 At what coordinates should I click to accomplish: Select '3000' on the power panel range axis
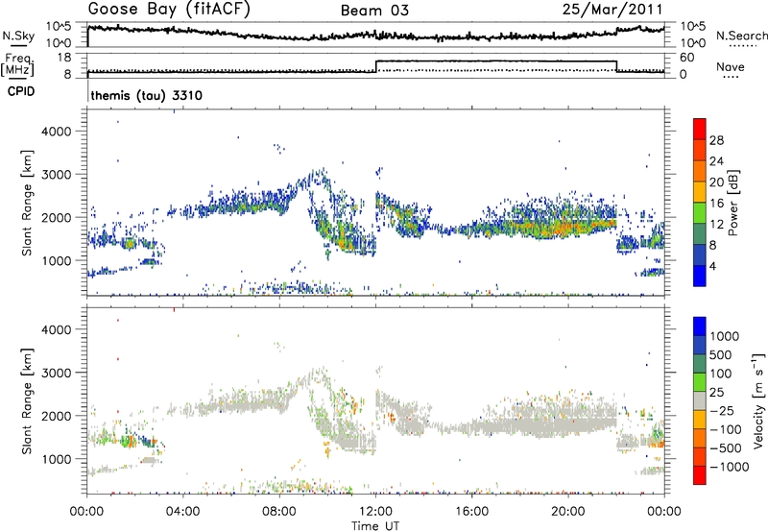pyautogui.click(x=57, y=175)
